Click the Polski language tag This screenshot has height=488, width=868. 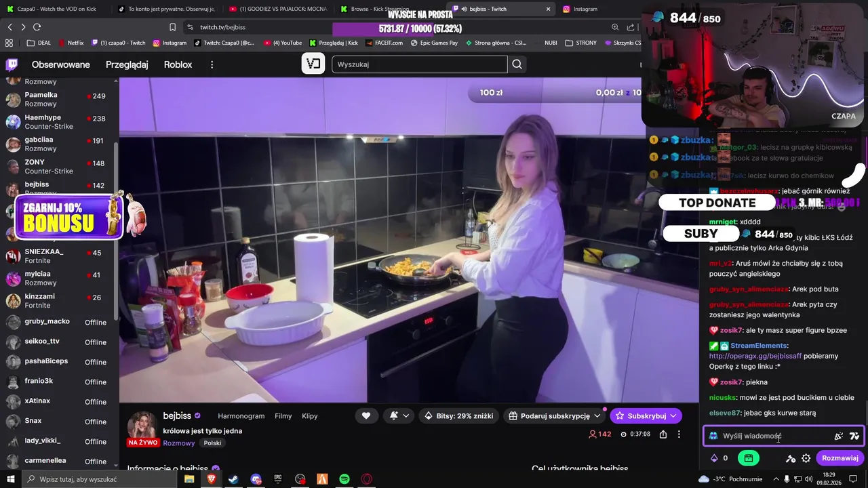pos(212,443)
